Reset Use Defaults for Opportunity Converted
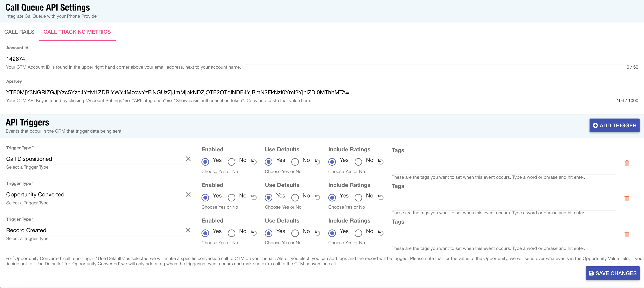 tap(318, 197)
